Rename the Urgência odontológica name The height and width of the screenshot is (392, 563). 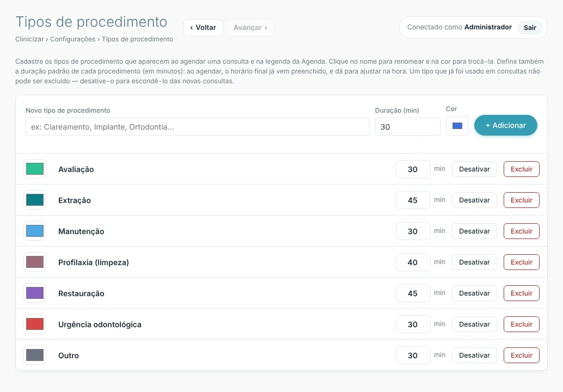click(100, 324)
